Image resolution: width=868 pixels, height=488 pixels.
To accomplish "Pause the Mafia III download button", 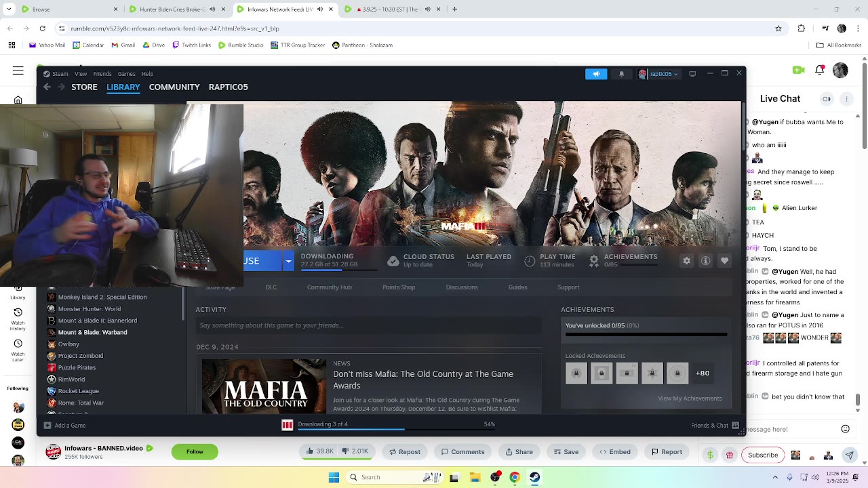I will click(262, 261).
